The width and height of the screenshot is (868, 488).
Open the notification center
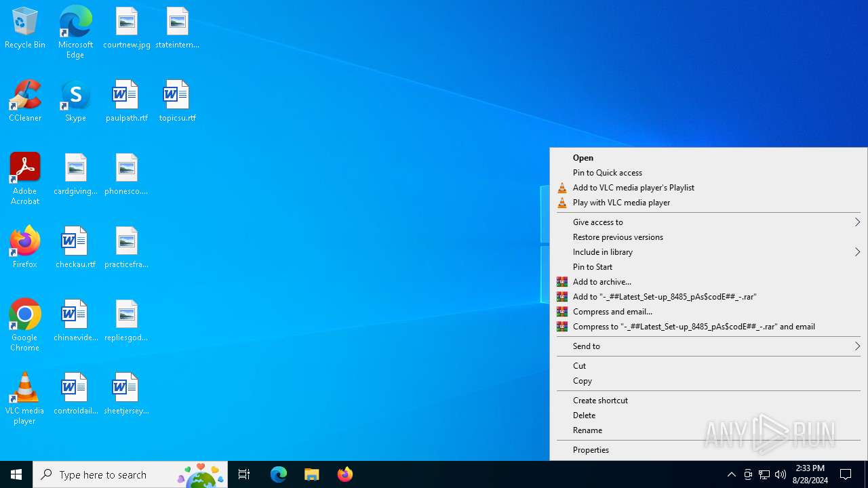click(846, 474)
